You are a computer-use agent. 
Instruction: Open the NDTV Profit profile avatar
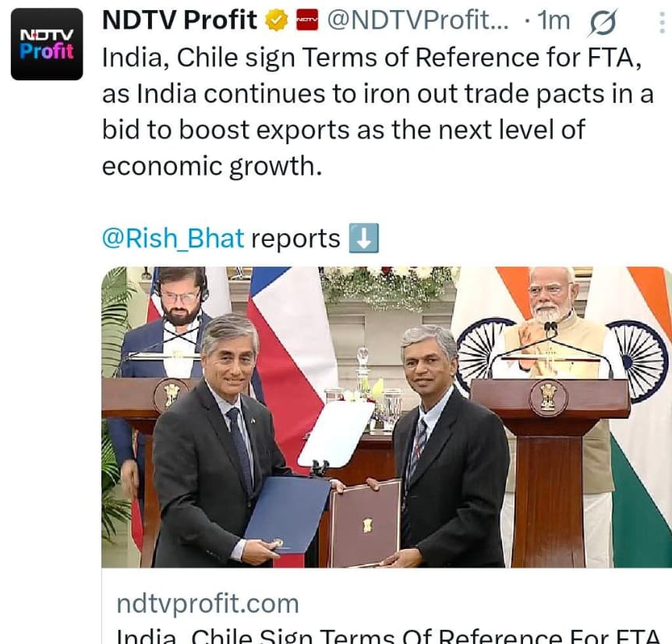(x=47, y=44)
